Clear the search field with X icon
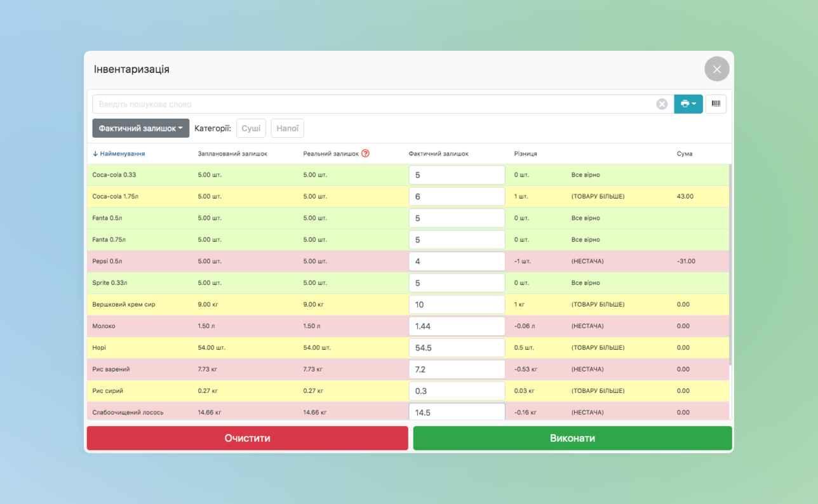Viewport: 818px width, 504px height. [662, 104]
